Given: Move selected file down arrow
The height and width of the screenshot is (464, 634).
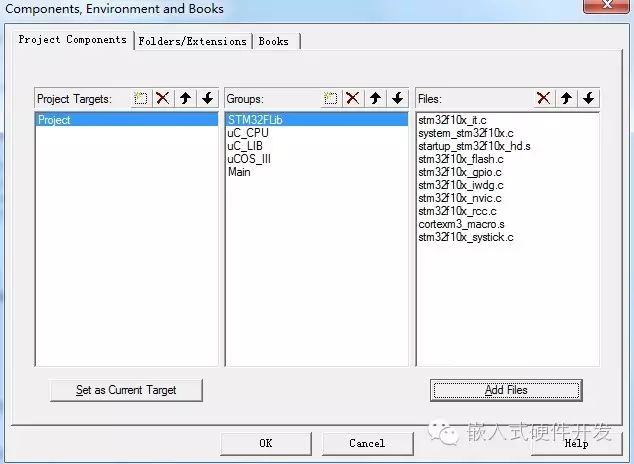Looking at the screenshot, I should click(x=589, y=98).
